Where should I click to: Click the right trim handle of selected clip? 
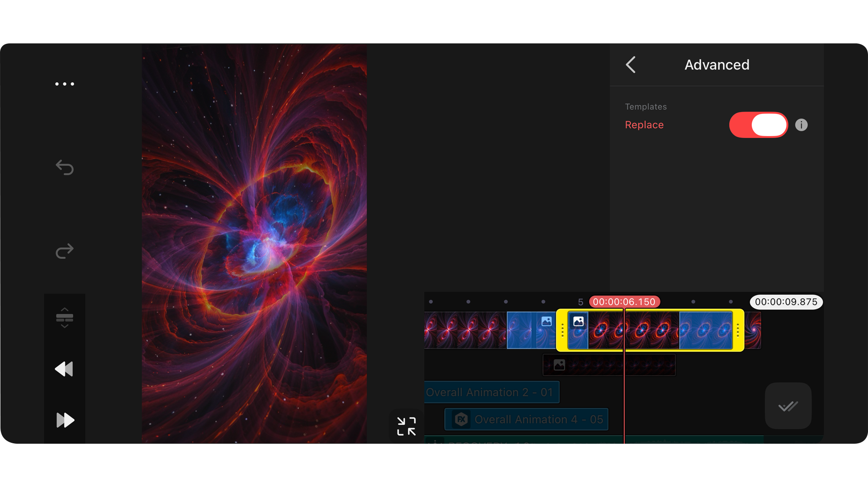[x=738, y=330]
